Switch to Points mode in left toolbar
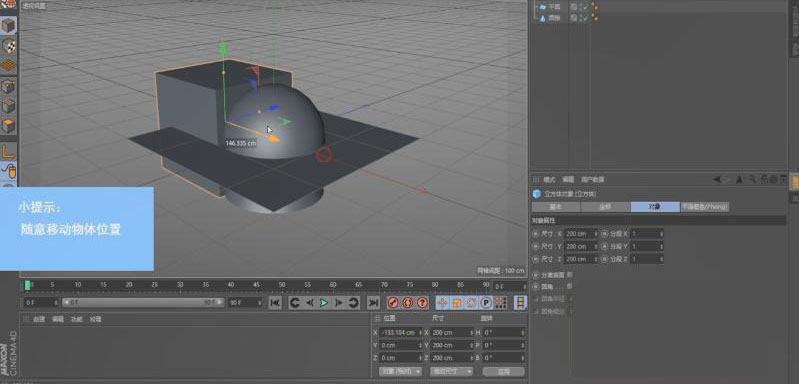This screenshot has height=384, width=799. click(8, 87)
